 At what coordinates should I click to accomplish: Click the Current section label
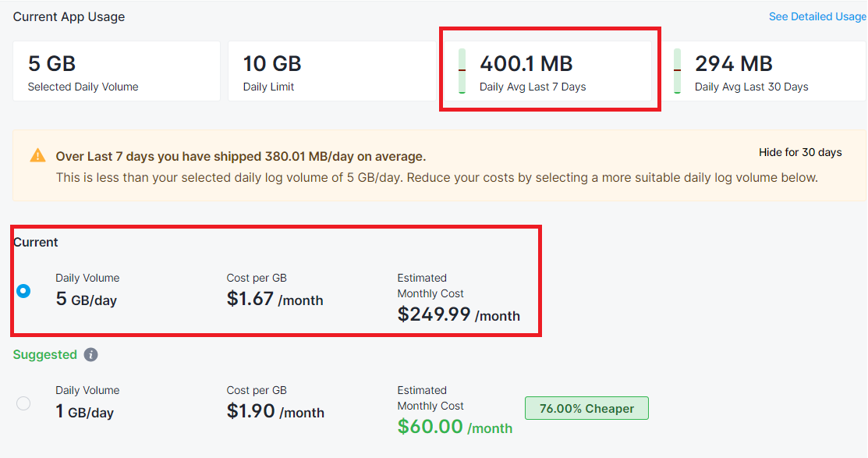35,242
